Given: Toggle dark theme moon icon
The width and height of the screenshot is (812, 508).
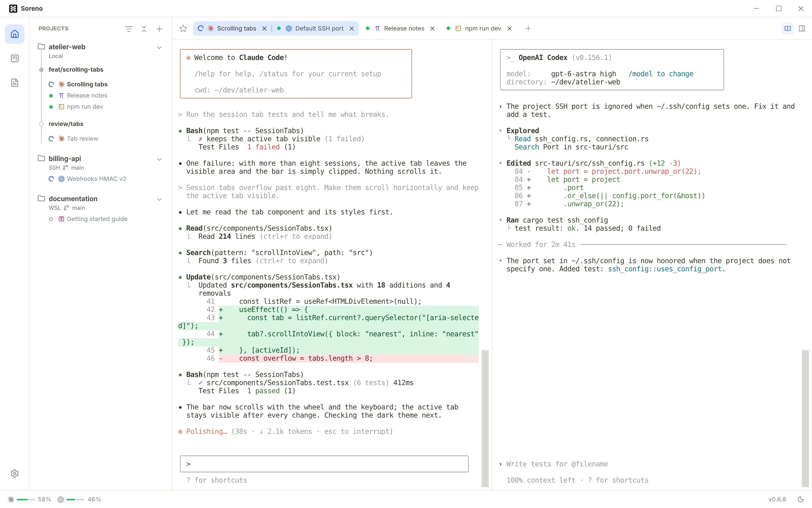Looking at the screenshot, I should pos(801,499).
